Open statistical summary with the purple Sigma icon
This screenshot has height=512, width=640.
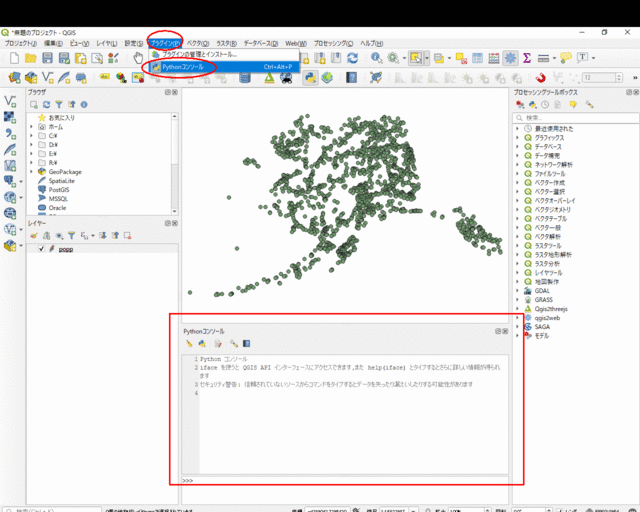(x=527, y=58)
